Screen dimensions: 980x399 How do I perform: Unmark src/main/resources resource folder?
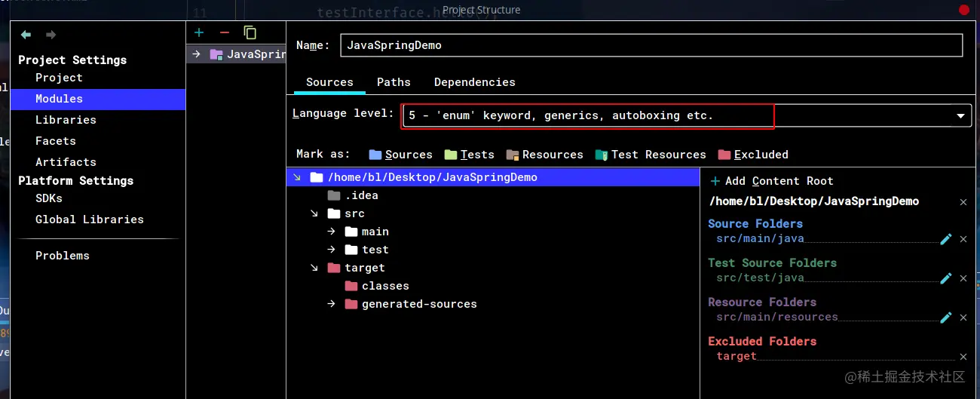963,318
